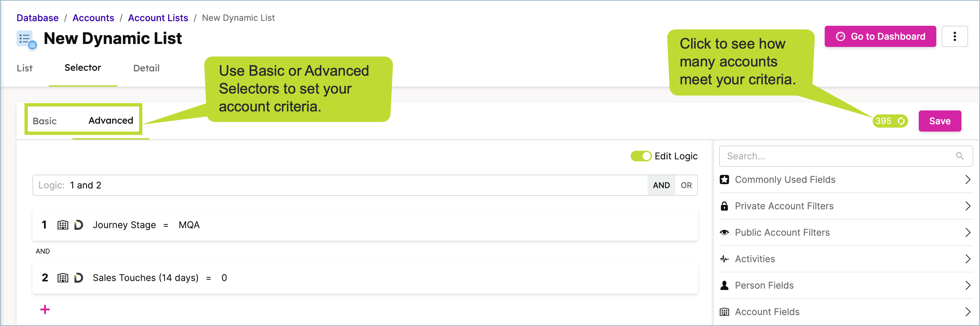Click the activity pulse icon beside Activities
980x326 pixels.
click(724, 259)
